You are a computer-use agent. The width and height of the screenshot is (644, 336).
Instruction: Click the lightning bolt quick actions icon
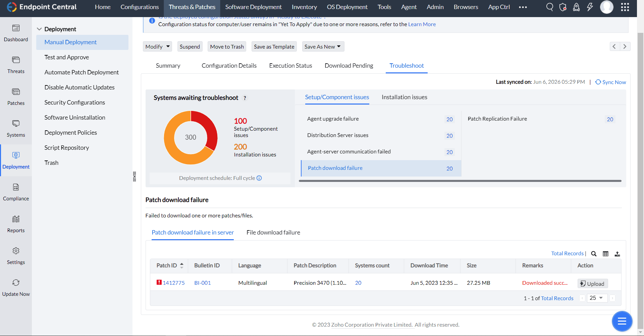click(590, 7)
